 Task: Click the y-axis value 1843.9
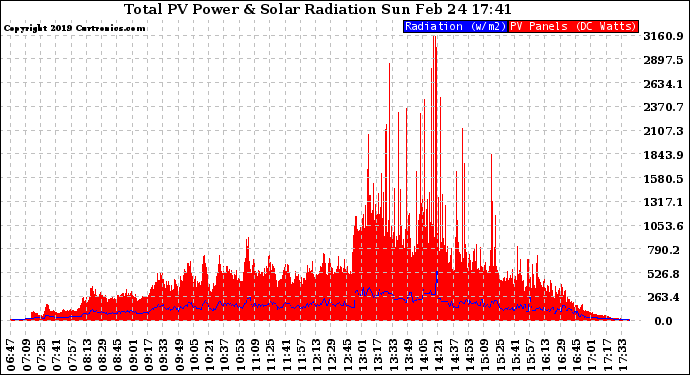coord(663,155)
